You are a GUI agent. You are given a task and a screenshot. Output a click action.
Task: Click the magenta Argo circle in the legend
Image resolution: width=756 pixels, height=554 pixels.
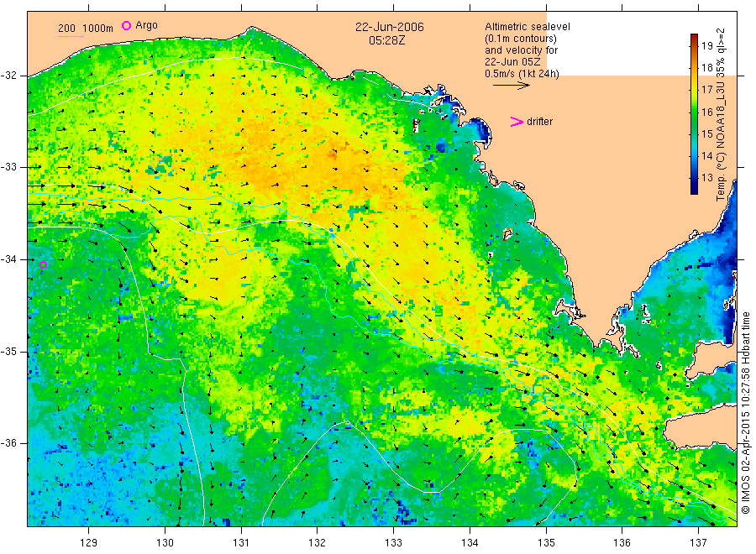(x=126, y=25)
